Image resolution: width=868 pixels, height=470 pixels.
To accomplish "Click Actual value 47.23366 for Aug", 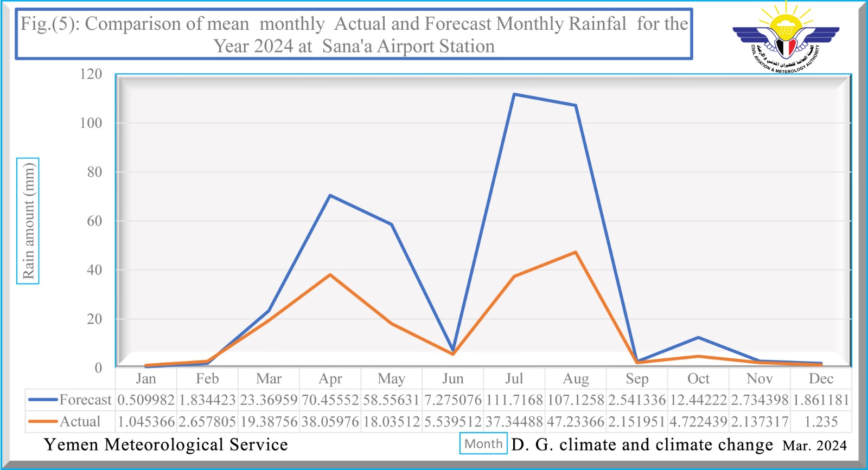I will 576,422.
